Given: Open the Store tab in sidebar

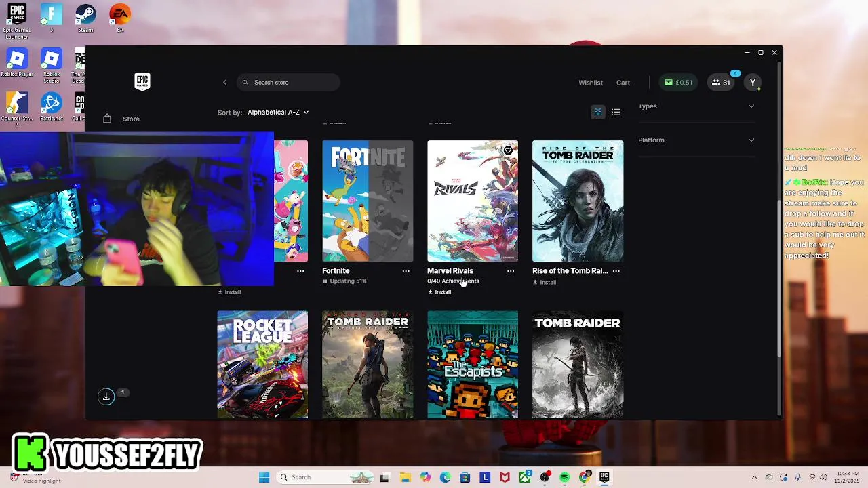Looking at the screenshot, I should pos(131,119).
